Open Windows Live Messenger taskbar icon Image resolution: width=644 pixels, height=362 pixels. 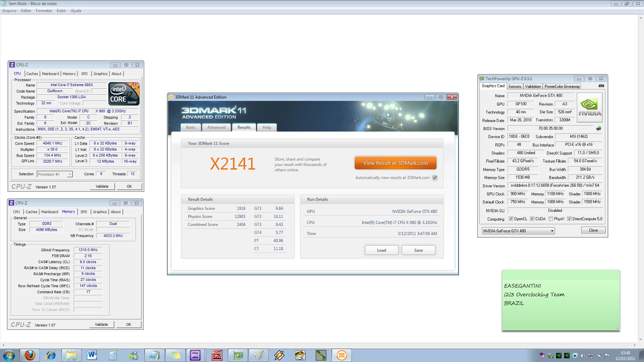click(x=134, y=355)
